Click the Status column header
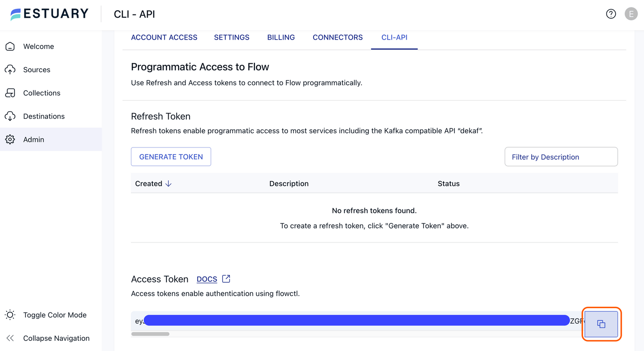This screenshot has height=351, width=644. pos(449,184)
